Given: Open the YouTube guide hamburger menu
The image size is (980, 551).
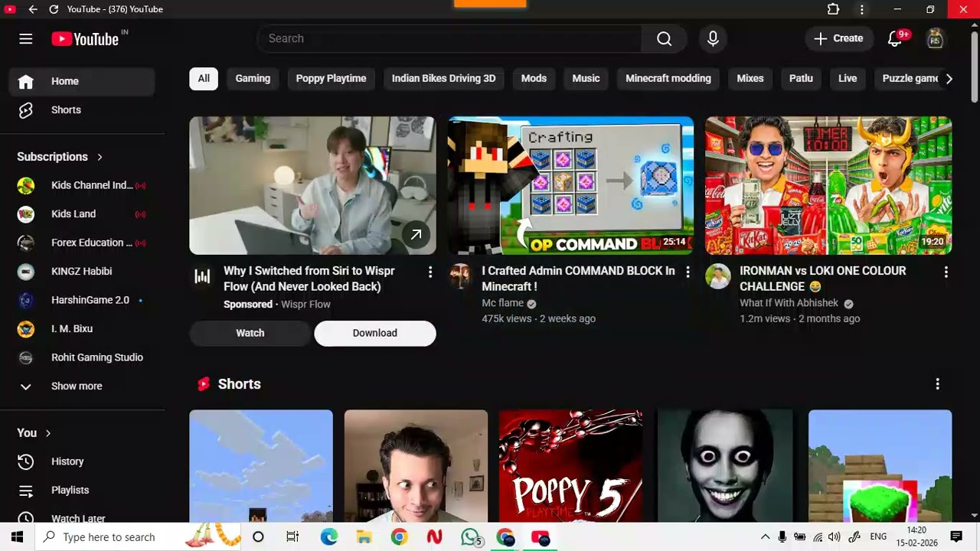Looking at the screenshot, I should (x=26, y=39).
